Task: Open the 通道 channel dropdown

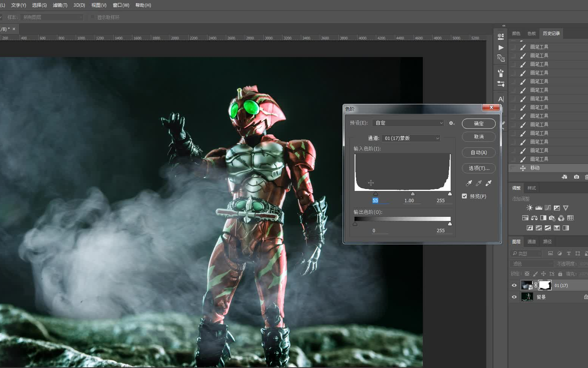Action: point(411,138)
